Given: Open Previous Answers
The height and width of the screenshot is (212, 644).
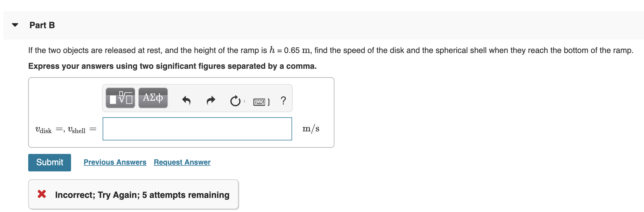Looking at the screenshot, I should pyautogui.click(x=115, y=162).
